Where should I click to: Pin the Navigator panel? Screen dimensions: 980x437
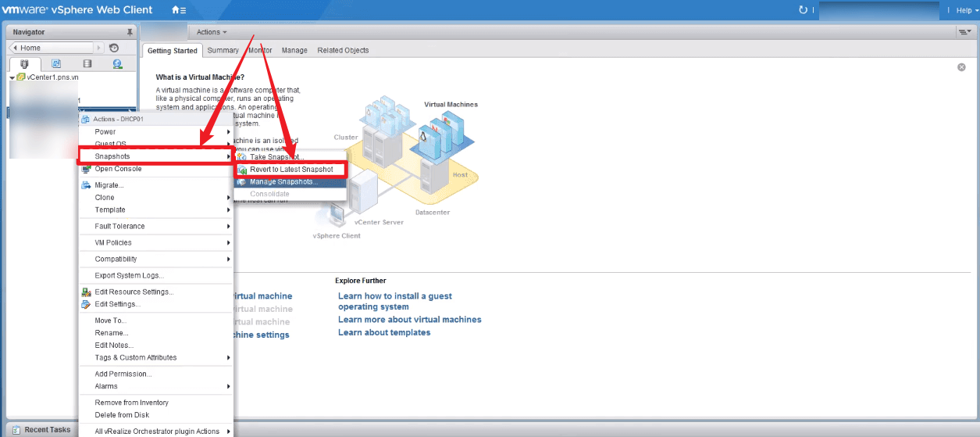point(130,32)
